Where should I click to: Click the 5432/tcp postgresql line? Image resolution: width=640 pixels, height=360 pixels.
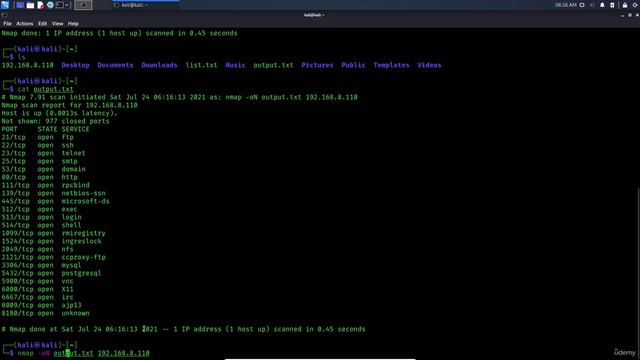pos(51,273)
